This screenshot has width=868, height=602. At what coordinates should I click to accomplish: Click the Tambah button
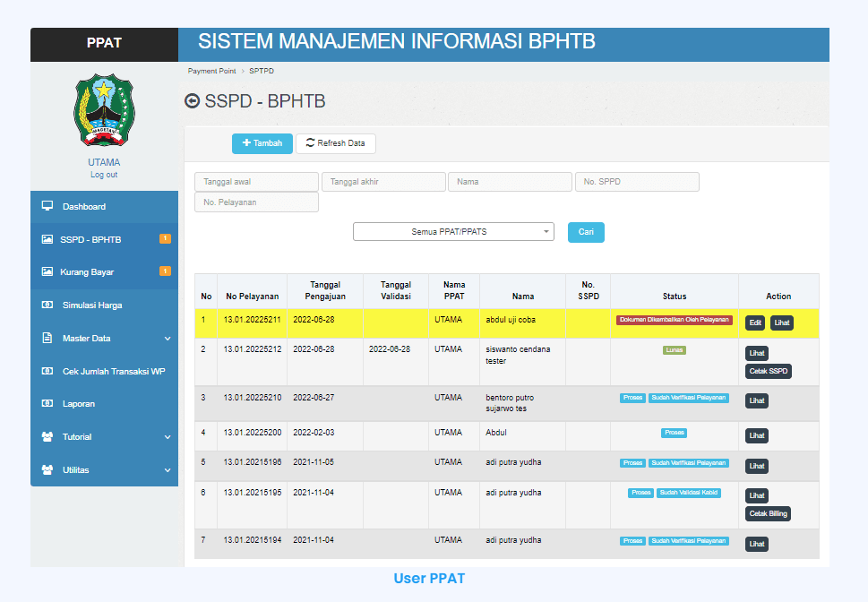click(x=262, y=143)
